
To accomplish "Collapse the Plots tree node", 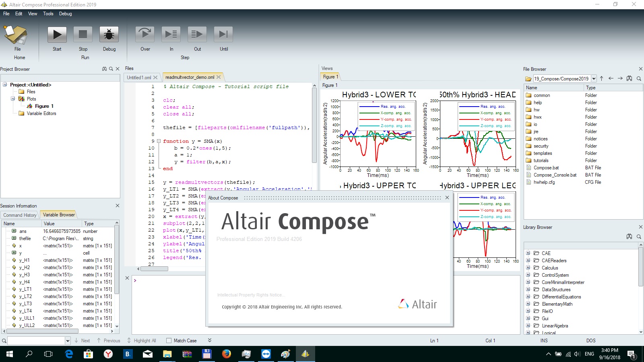I will [x=12, y=99].
